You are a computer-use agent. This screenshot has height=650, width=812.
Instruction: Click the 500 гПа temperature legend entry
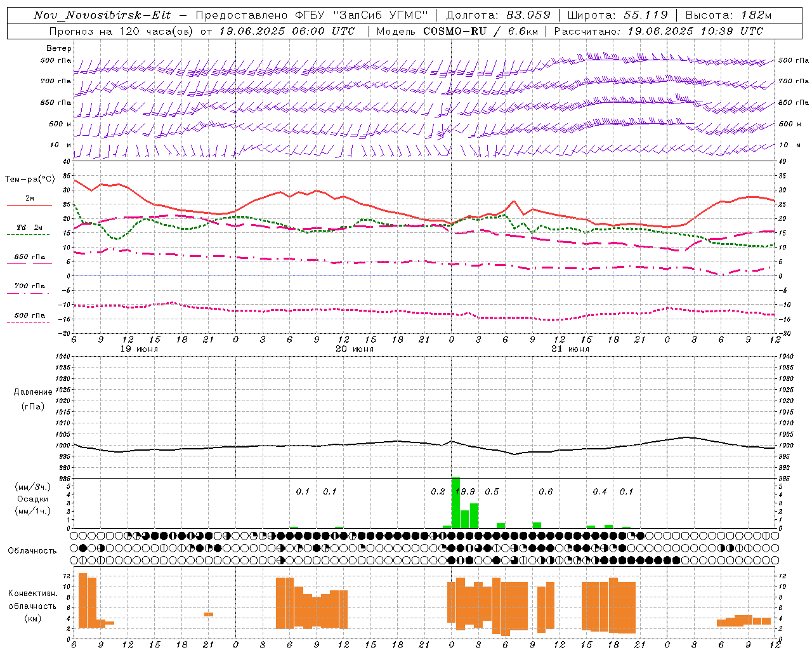29,315
